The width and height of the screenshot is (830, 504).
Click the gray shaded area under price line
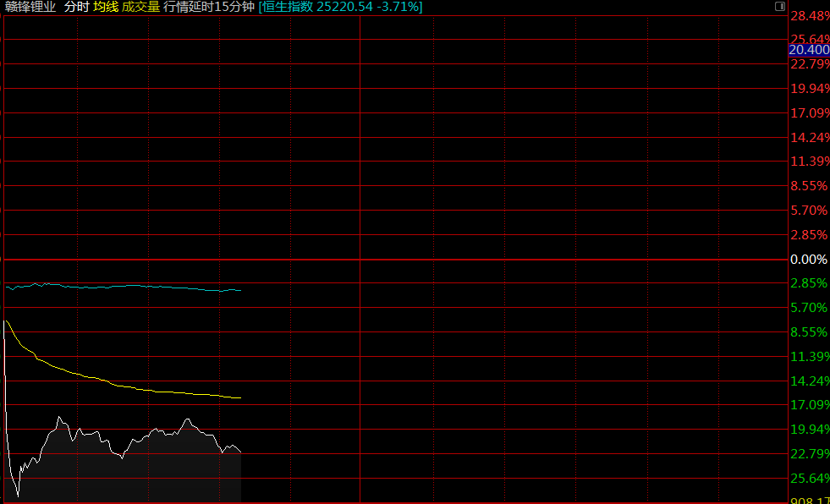[127, 478]
